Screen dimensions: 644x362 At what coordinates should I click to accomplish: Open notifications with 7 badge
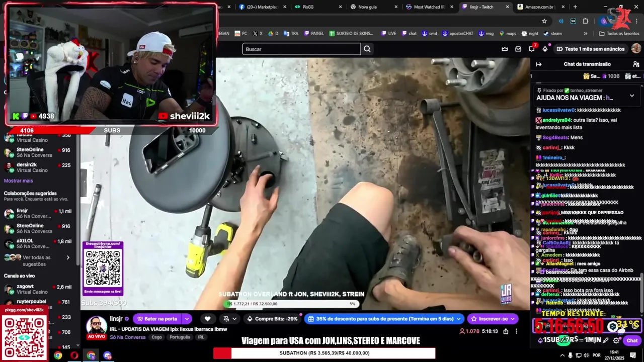(x=532, y=49)
